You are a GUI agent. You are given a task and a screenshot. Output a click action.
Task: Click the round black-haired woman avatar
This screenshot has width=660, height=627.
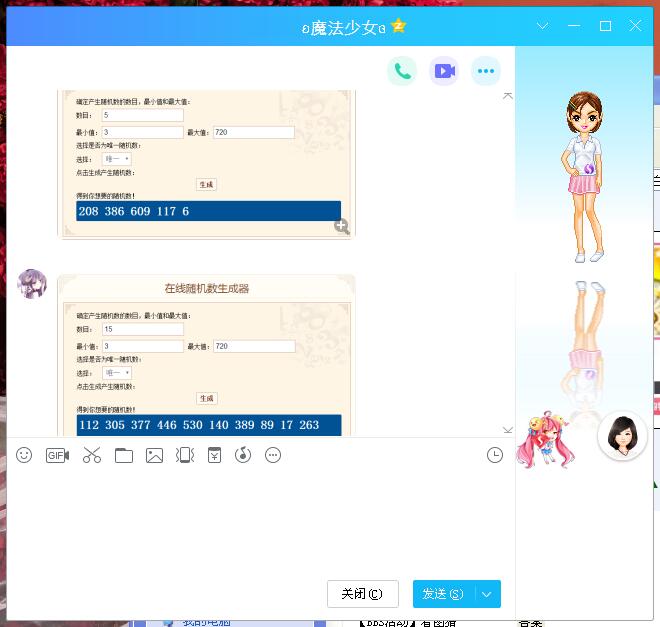(x=623, y=436)
